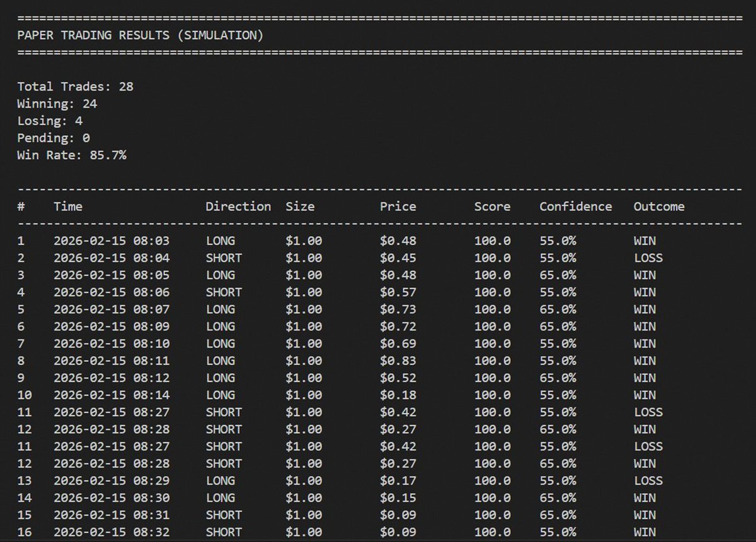
Task: Click row number 5 in the table
Action: click(x=21, y=309)
